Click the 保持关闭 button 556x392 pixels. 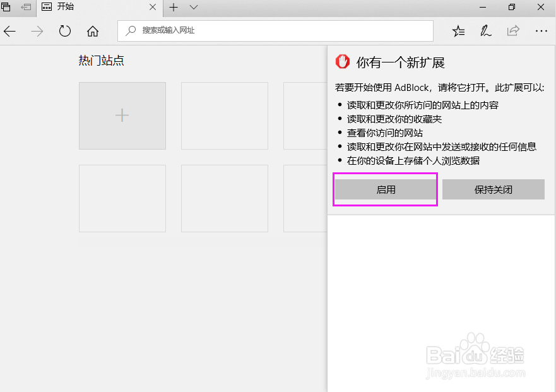click(x=494, y=189)
